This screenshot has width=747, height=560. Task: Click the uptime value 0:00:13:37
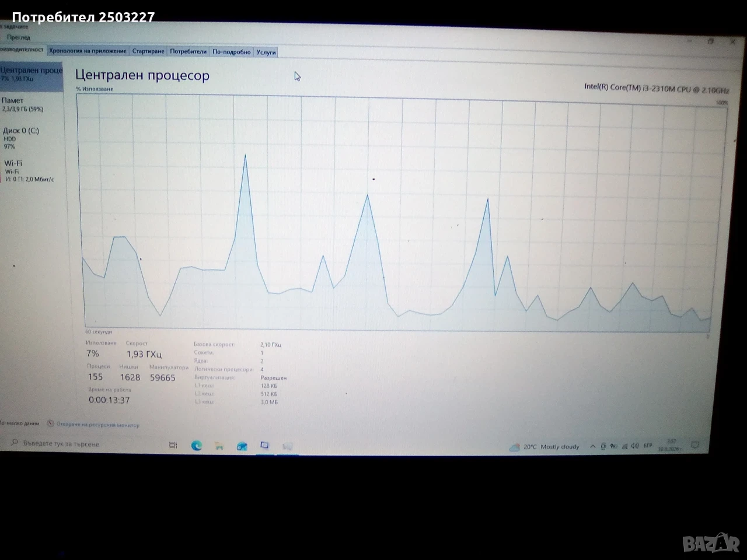(109, 400)
